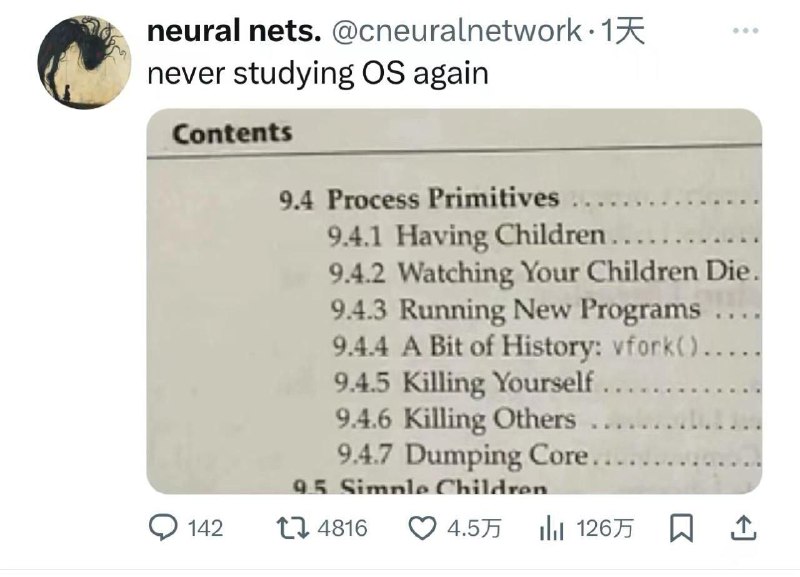Click the "9.4 Process Primitives" line in photo
The height and width of the screenshot is (577, 800).
[x=418, y=200]
